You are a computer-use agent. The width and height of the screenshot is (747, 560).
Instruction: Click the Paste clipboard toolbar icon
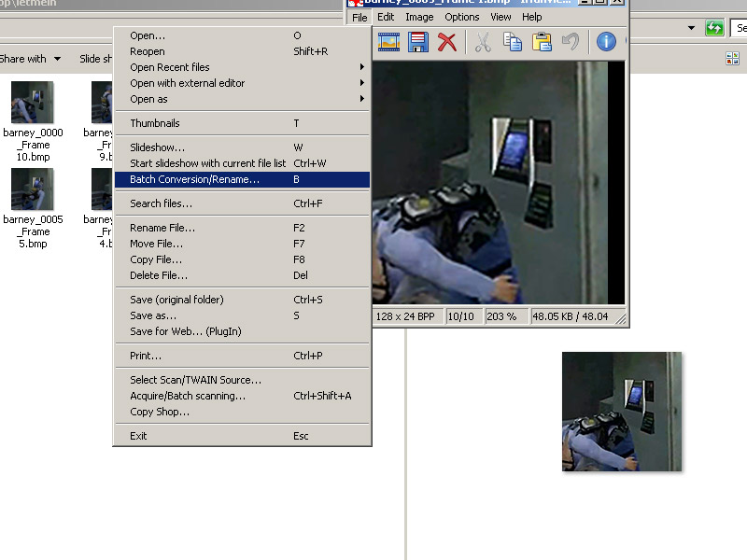click(x=542, y=42)
